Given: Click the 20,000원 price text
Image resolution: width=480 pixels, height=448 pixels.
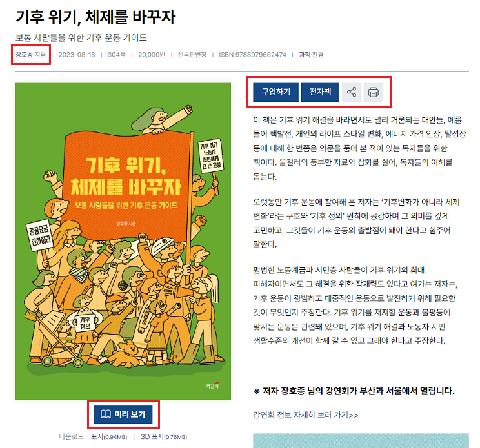Looking at the screenshot, I should 152,55.
